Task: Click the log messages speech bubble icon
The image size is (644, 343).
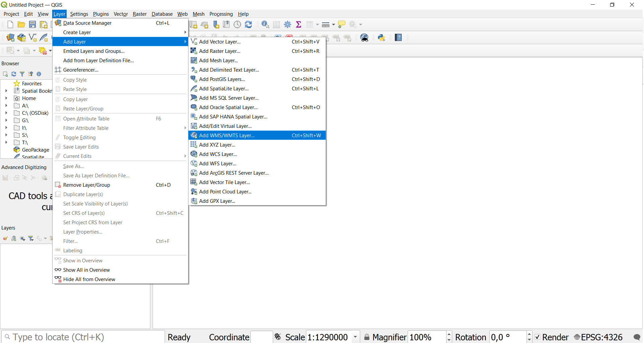Action: tap(637, 337)
